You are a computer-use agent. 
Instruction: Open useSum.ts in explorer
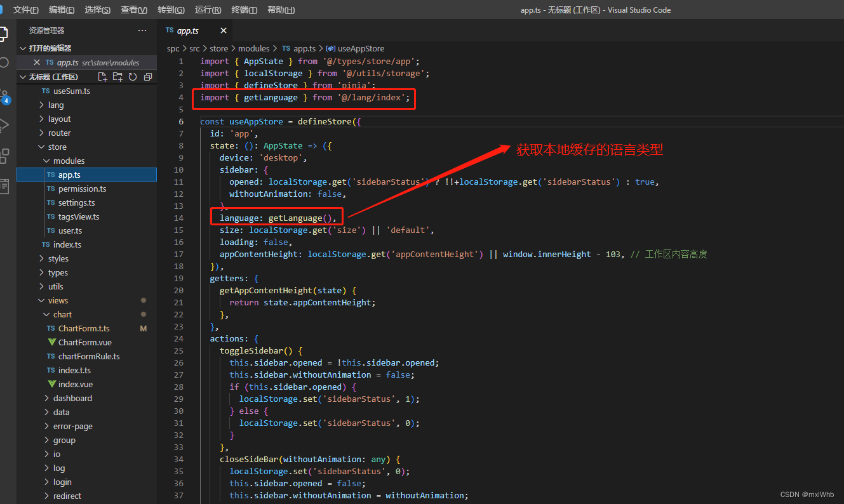(86, 91)
